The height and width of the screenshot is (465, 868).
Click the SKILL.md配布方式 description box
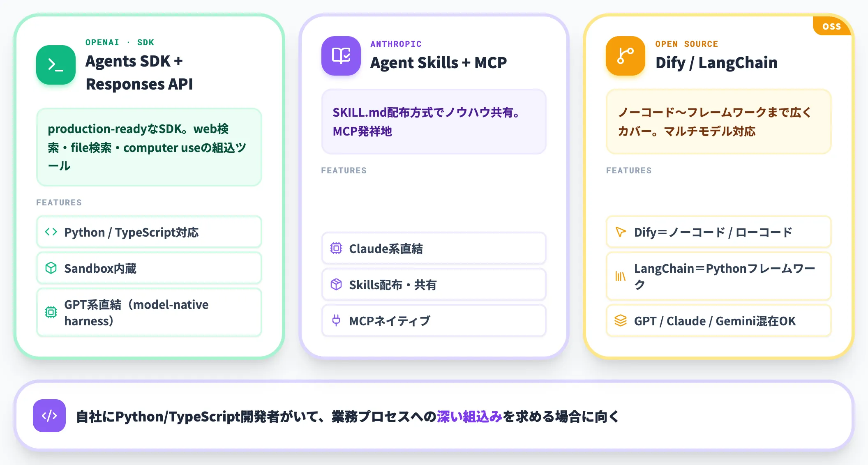tap(434, 122)
